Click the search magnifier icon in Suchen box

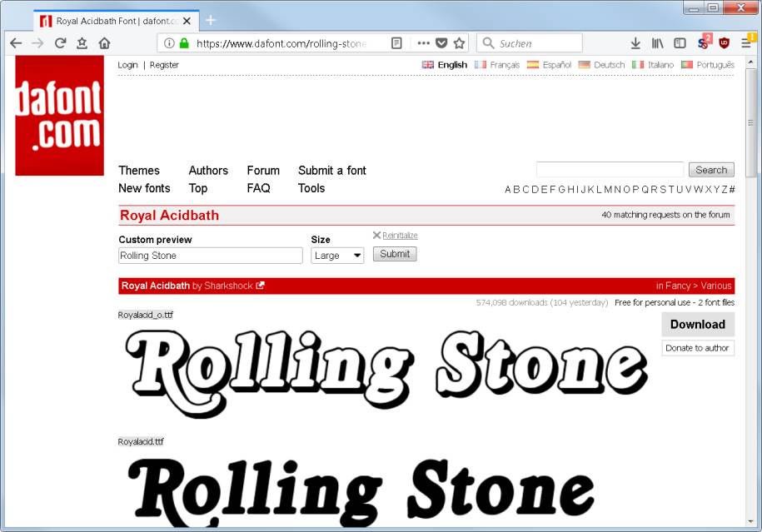(488, 43)
